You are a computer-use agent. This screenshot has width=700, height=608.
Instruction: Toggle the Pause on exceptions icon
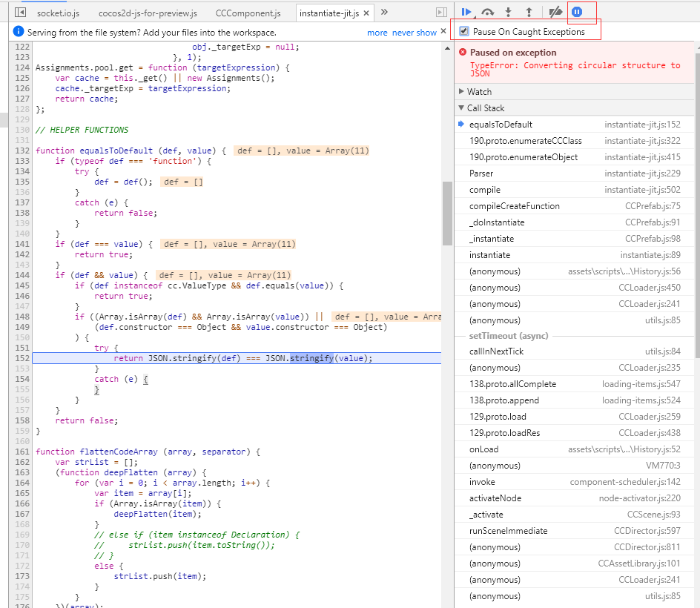point(576,12)
